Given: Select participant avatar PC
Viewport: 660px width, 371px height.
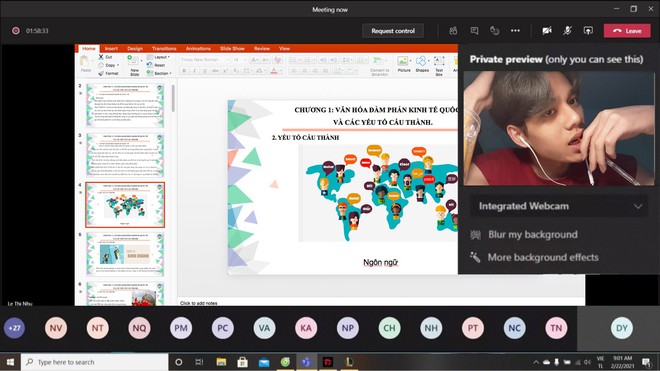Looking at the screenshot, I should (223, 328).
